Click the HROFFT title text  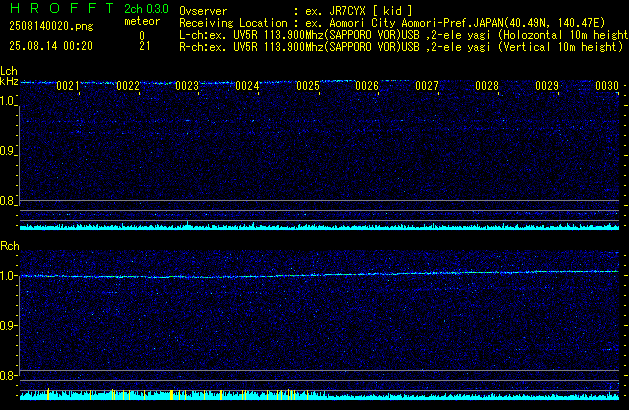[x=62, y=8]
